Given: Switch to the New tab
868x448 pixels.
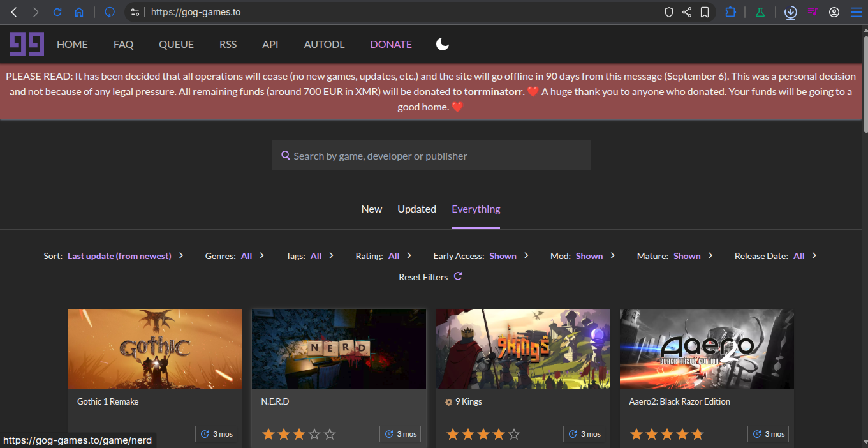Looking at the screenshot, I should pos(372,209).
